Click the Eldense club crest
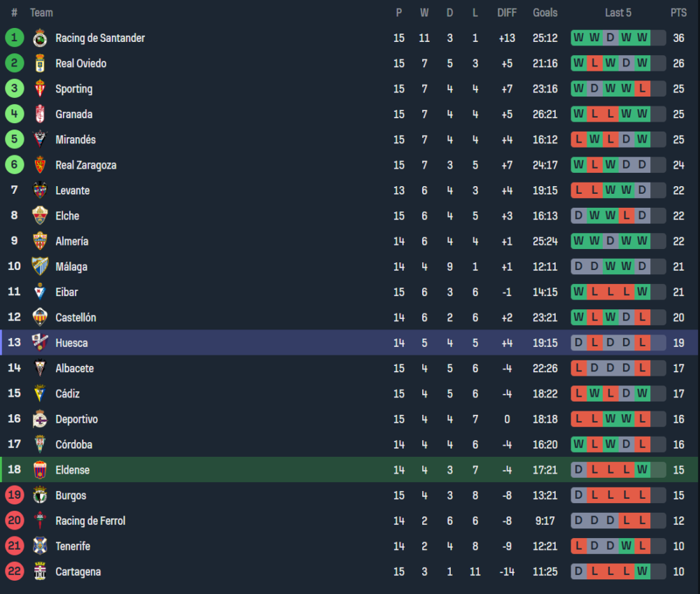 click(40, 470)
